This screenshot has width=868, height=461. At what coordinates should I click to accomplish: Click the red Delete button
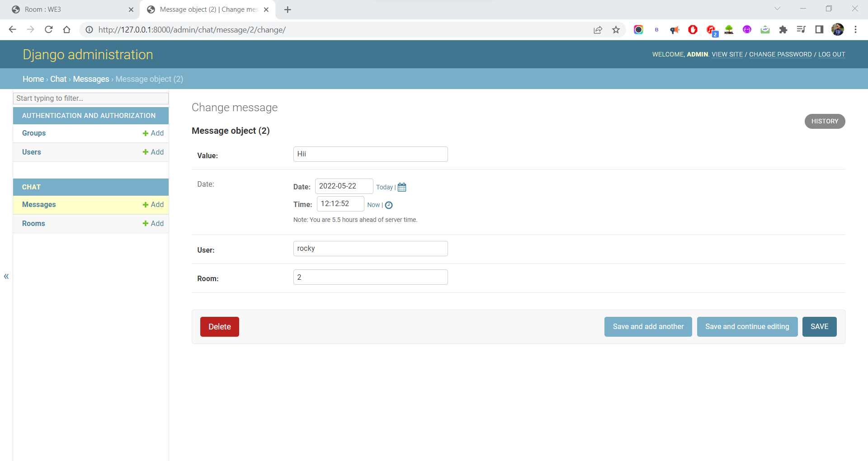(220, 327)
